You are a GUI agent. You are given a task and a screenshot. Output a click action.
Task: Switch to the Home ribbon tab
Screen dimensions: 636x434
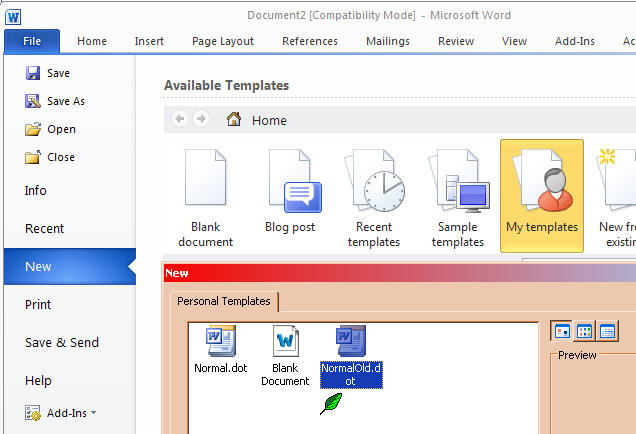click(x=92, y=41)
